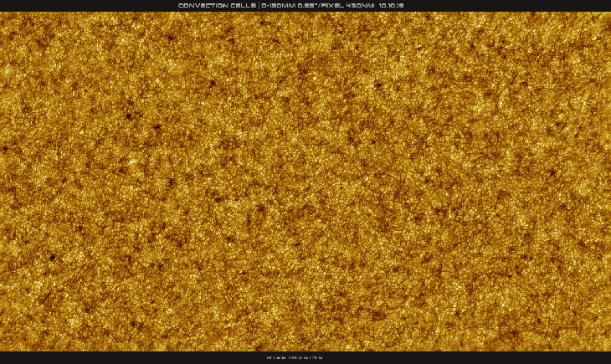611x364 pixels.
Task: Click the watermark text in the bottom bar
Action: point(294,358)
